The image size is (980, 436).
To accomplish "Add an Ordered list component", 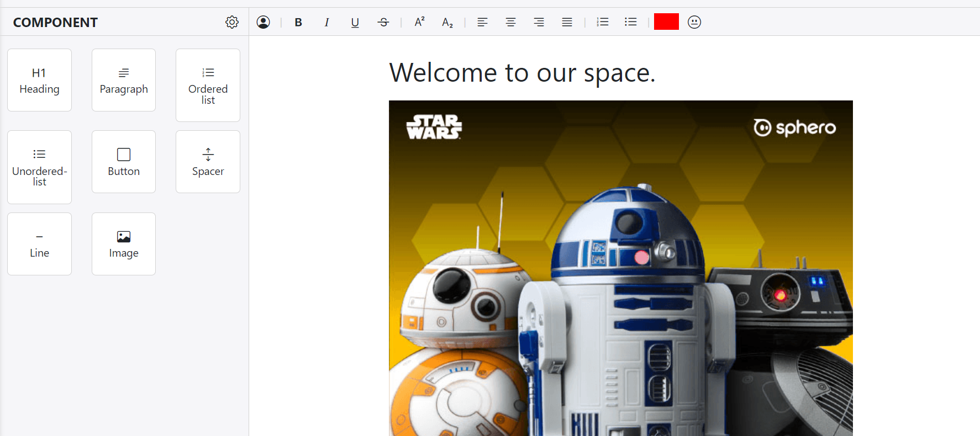I will point(208,85).
